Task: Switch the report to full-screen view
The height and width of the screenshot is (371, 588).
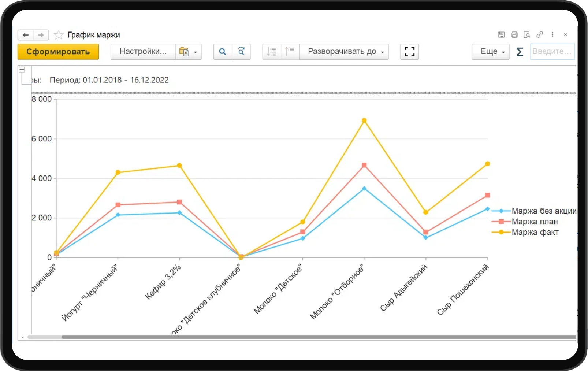Action: [x=410, y=52]
